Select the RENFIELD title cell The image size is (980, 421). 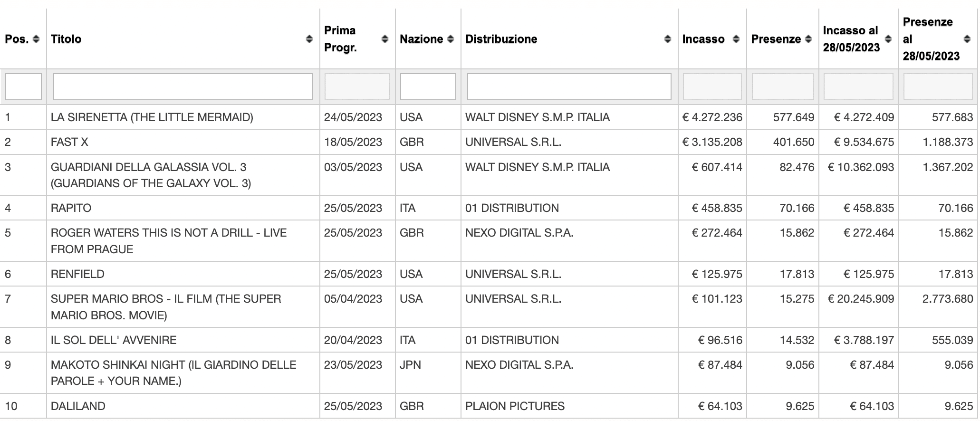click(x=77, y=274)
